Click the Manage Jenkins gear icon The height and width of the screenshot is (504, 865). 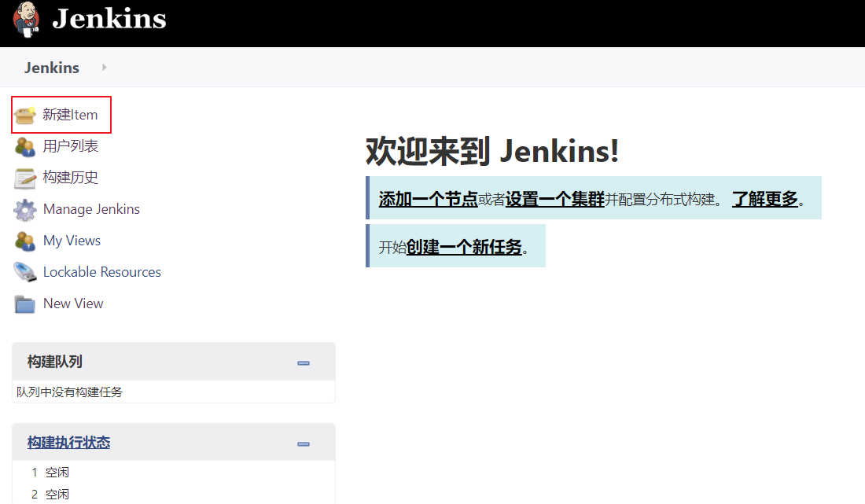click(25, 209)
